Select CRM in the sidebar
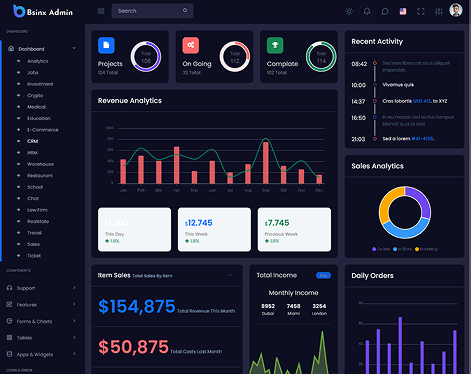471x374 pixels. click(x=32, y=141)
